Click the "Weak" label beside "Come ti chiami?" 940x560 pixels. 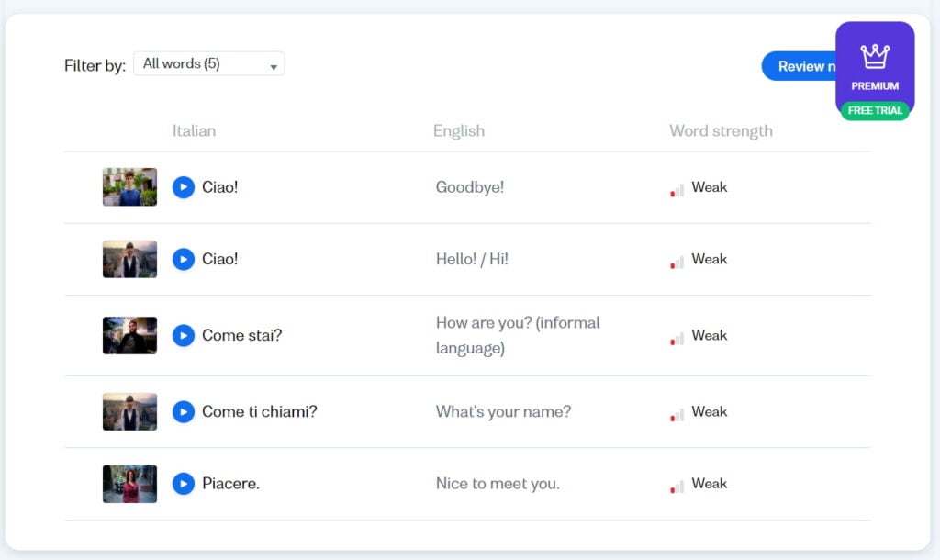coord(711,411)
